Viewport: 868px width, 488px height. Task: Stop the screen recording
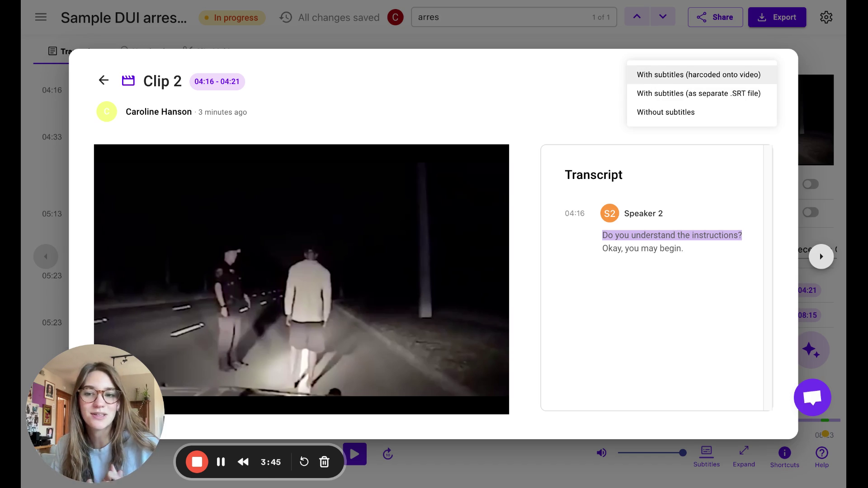click(x=197, y=462)
